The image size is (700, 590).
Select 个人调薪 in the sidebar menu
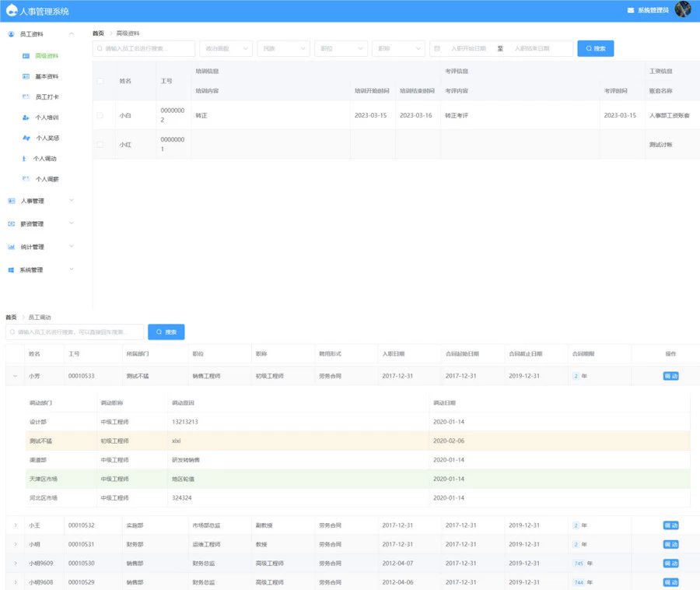pos(47,179)
